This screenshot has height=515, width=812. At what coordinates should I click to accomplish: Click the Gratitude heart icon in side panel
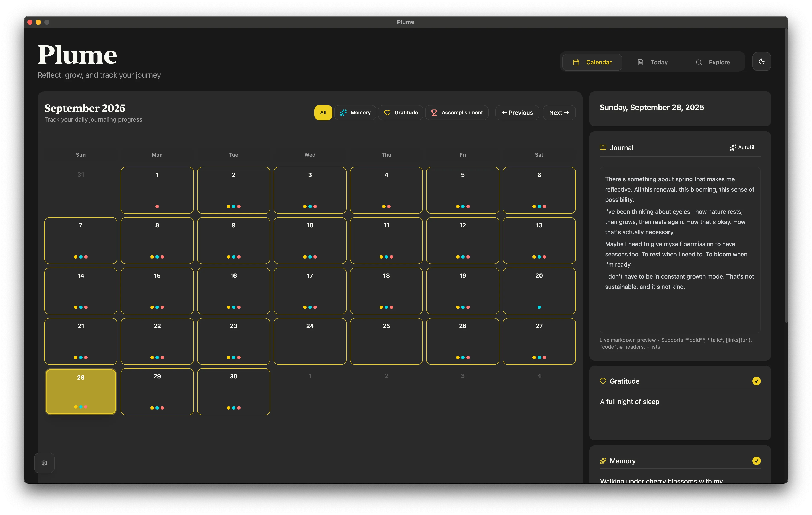click(603, 381)
